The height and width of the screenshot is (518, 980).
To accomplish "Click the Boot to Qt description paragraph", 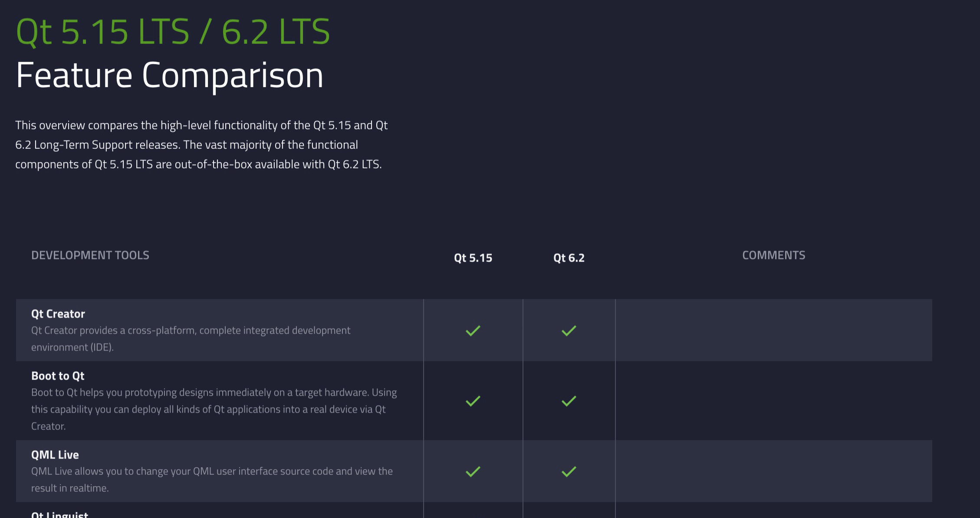I will tap(214, 409).
